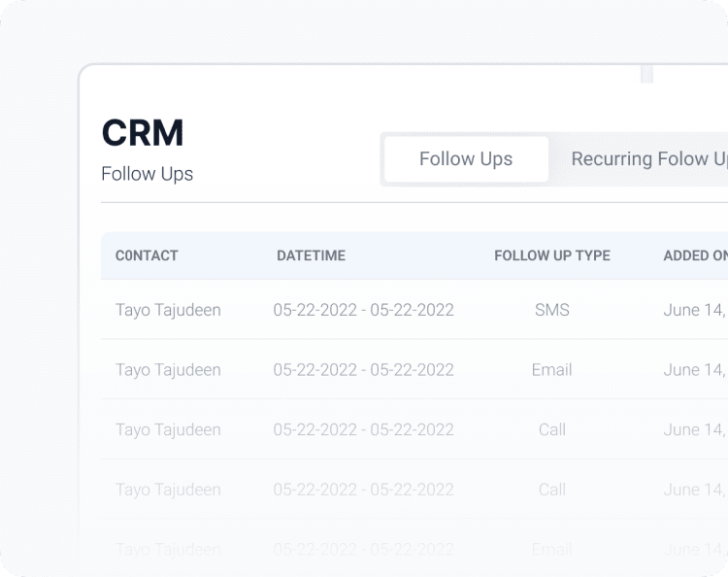Select the June 14 date in first row
Viewport: 728px width, 577px height.
tap(694, 310)
